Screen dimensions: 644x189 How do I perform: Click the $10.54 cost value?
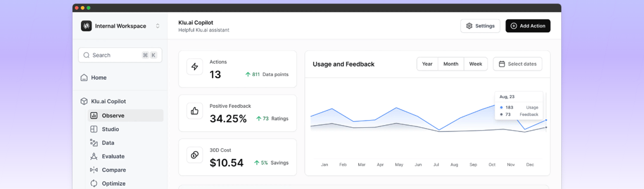pyautogui.click(x=227, y=163)
